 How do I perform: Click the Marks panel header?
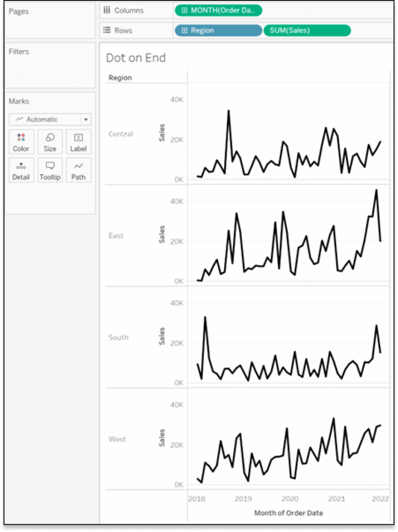click(x=19, y=101)
